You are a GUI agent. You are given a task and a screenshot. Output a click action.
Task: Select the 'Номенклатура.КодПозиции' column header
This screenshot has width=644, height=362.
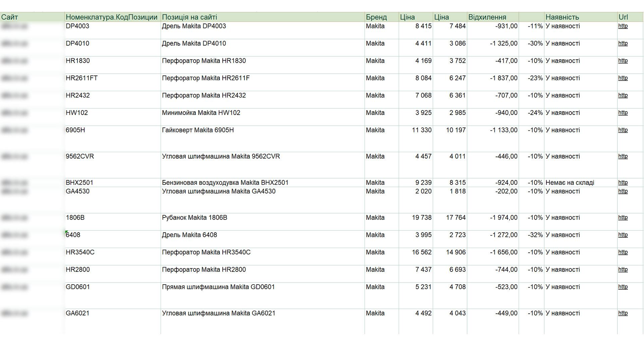click(x=111, y=17)
